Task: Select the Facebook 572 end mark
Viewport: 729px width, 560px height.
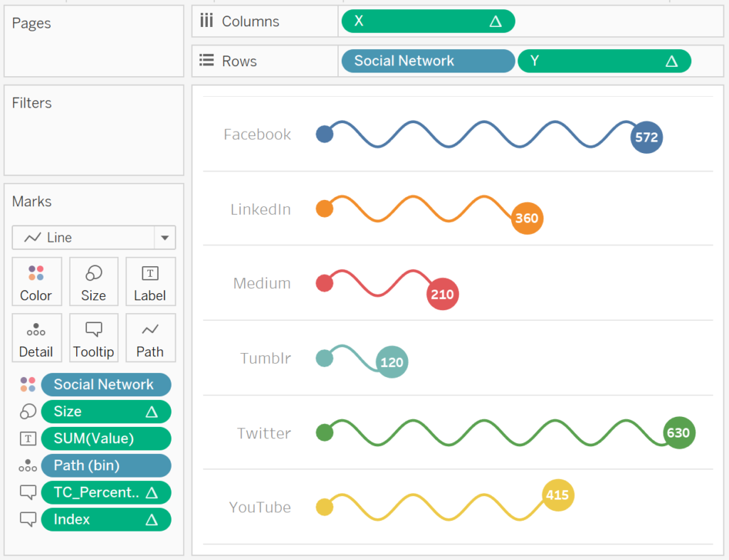Action: pos(646,137)
